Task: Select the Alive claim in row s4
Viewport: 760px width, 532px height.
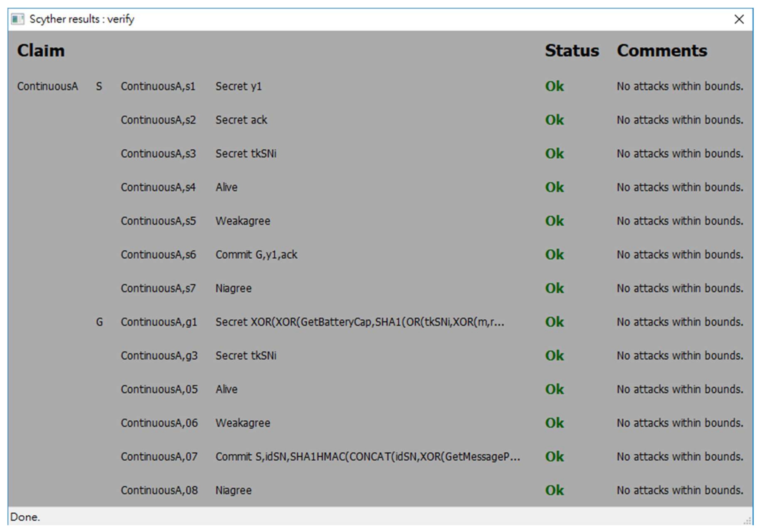Action: click(x=226, y=187)
